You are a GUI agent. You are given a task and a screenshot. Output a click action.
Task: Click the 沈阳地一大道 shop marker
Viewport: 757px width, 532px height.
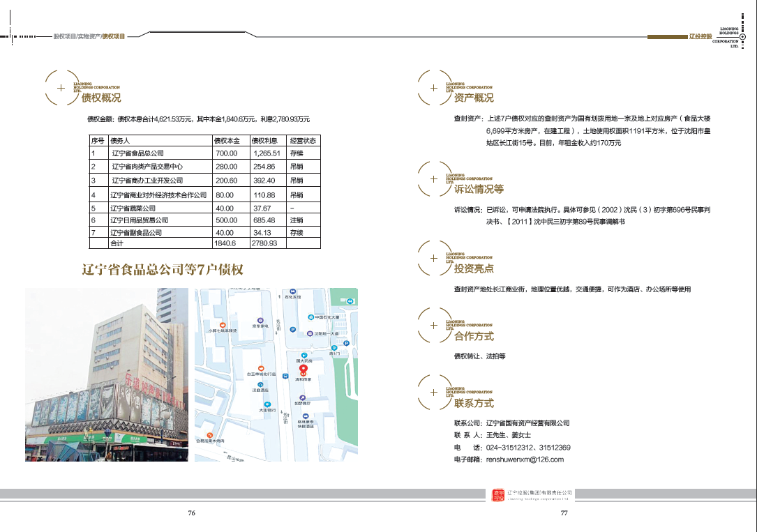(310, 333)
